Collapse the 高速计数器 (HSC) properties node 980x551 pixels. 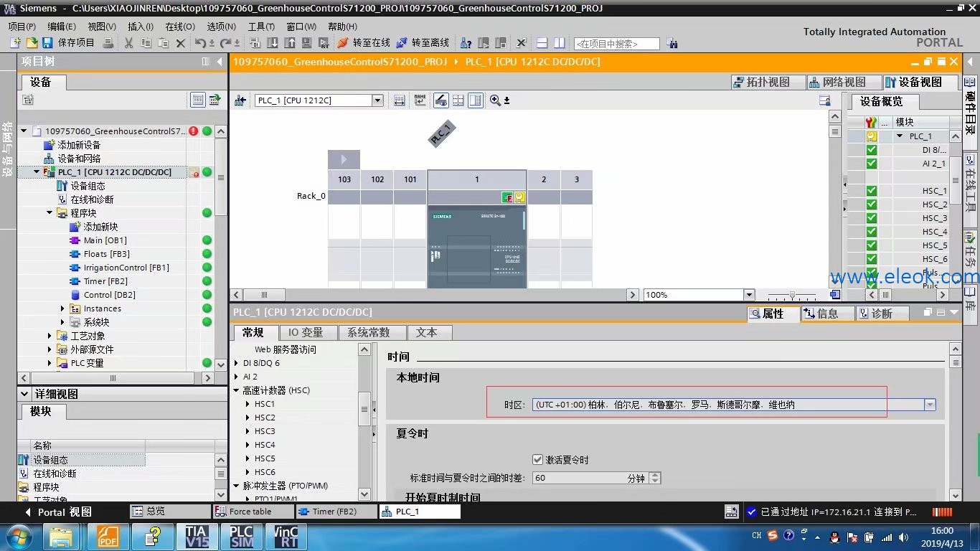[x=236, y=390]
